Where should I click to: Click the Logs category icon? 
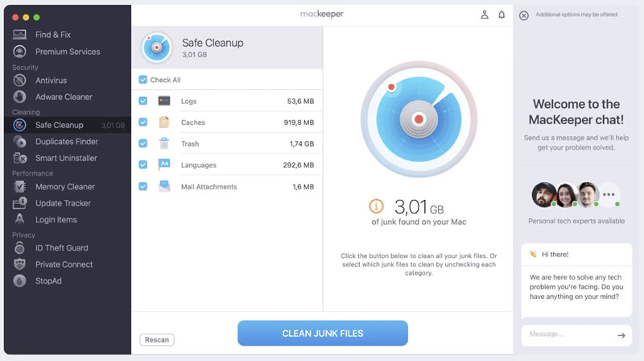pos(164,101)
